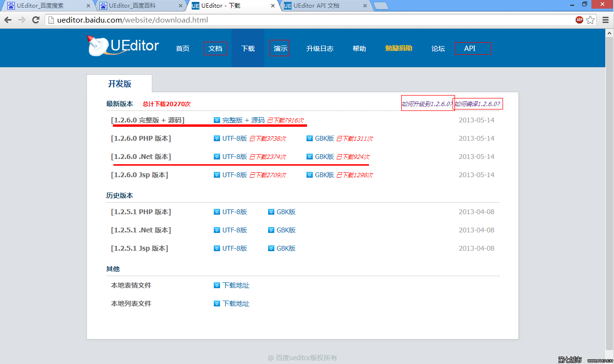Click download icon for 本地表情文件
The height and width of the screenshot is (364, 614).
coord(217,285)
